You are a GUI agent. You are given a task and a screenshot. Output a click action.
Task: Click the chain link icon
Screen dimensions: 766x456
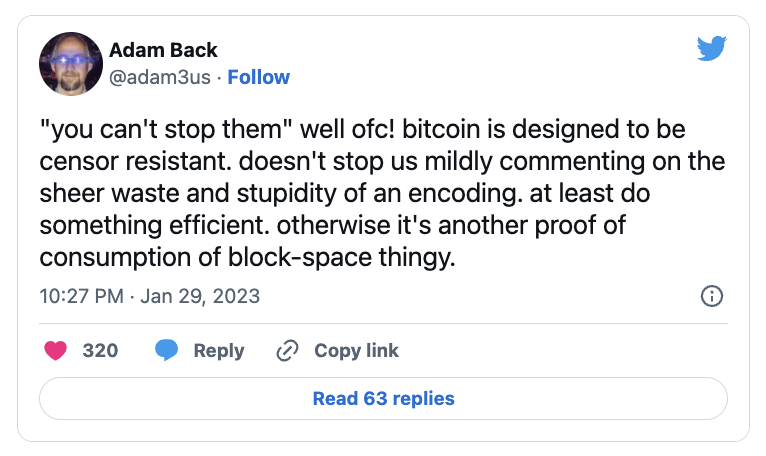[x=288, y=350]
